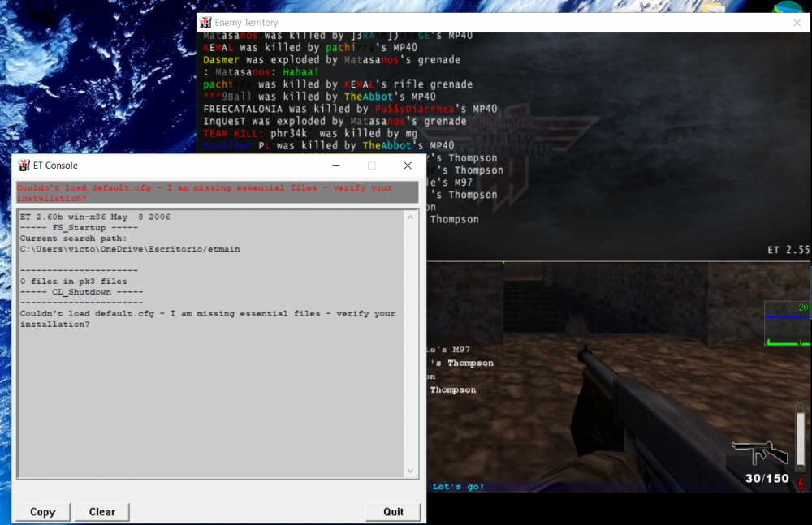Click the gray "Couldn't load default.cfg" log line
Image resolution: width=812 pixels, height=525 pixels.
click(x=208, y=319)
